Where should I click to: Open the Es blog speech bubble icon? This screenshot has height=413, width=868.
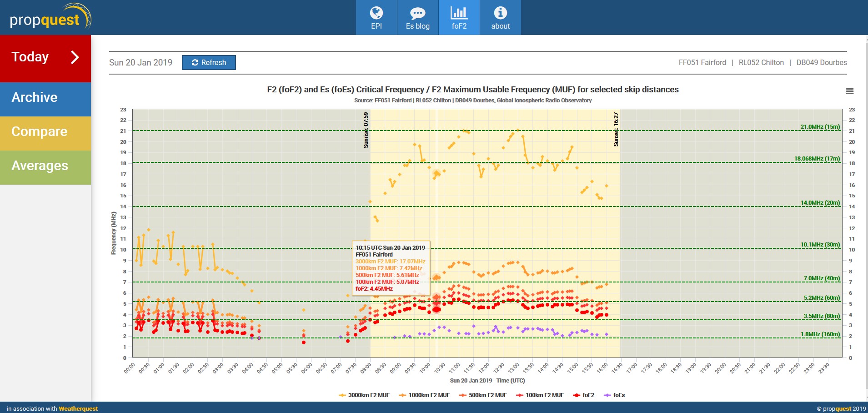(417, 18)
